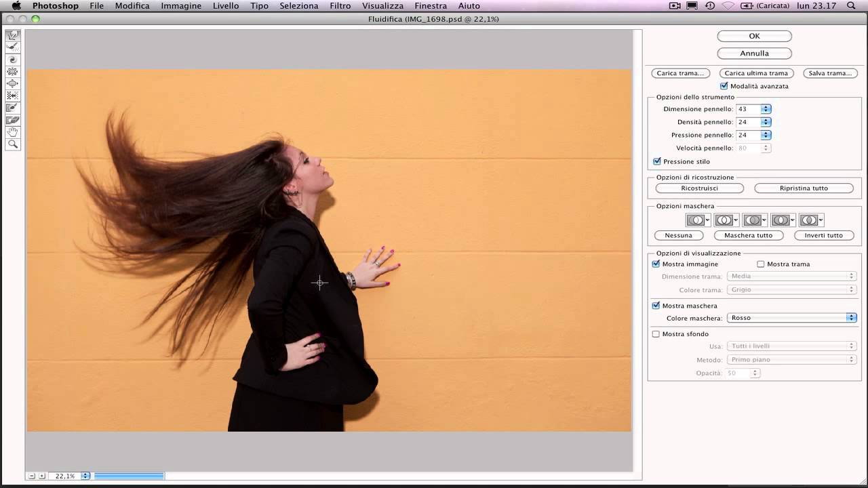
Task: Open Colore maschera dropdown showing Rosso
Action: (792, 317)
